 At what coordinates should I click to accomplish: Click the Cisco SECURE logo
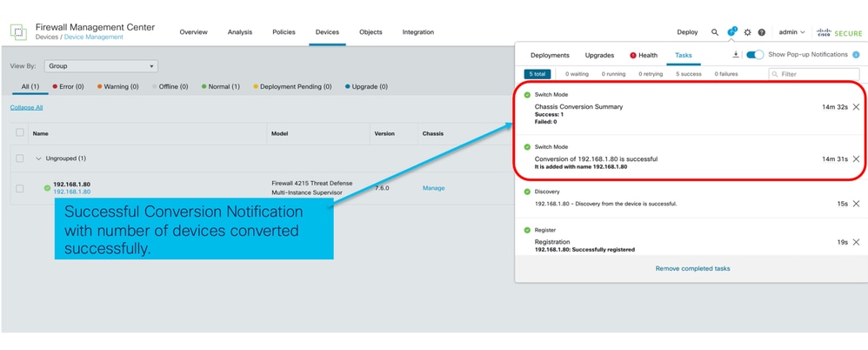840,32
